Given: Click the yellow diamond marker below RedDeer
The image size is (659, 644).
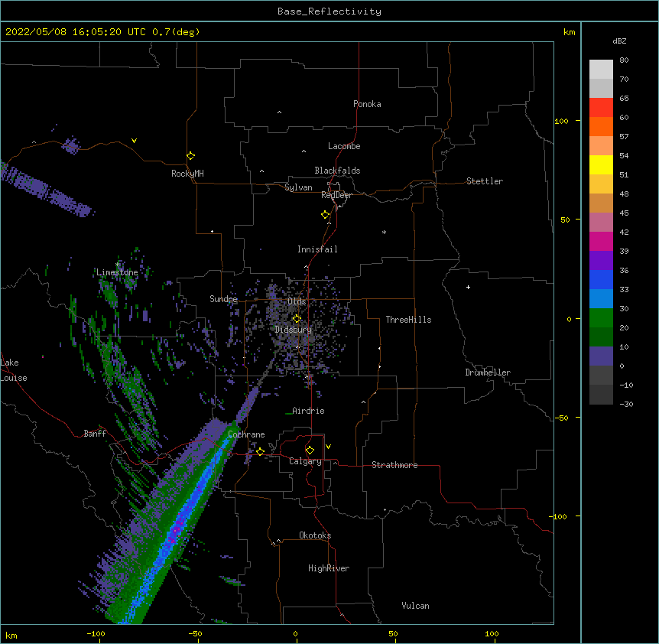Looking at the screenshot, I should coord(325,215).
